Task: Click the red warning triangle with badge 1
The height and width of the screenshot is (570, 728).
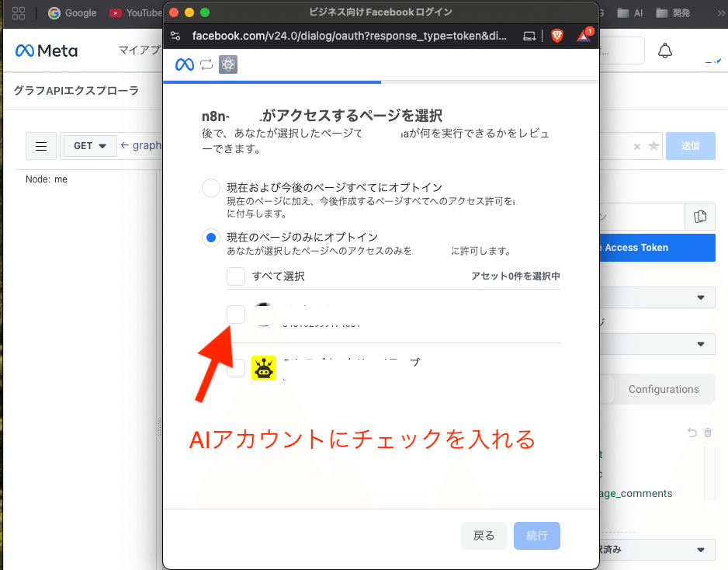Action: click(x=583, y=36)
